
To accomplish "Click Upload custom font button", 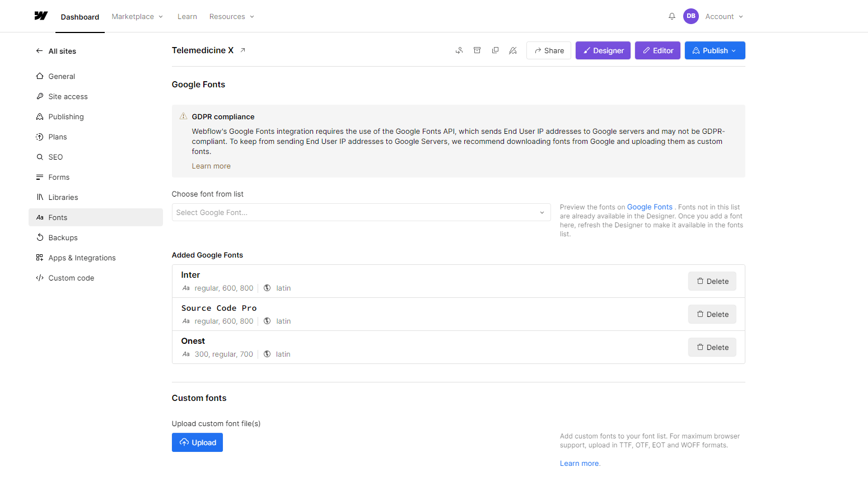I will coord(197,442).
